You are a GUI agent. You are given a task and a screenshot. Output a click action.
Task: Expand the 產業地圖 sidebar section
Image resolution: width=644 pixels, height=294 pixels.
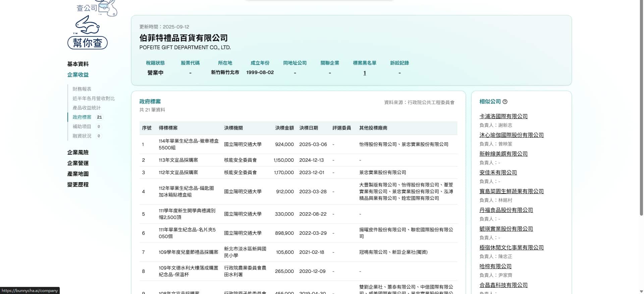point(78,174)
